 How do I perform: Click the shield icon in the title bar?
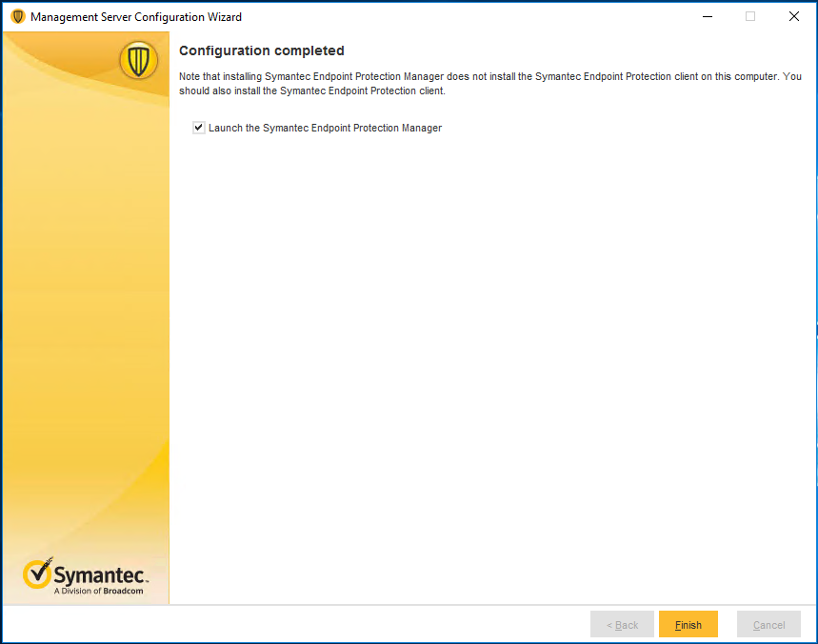coord(18,17)
